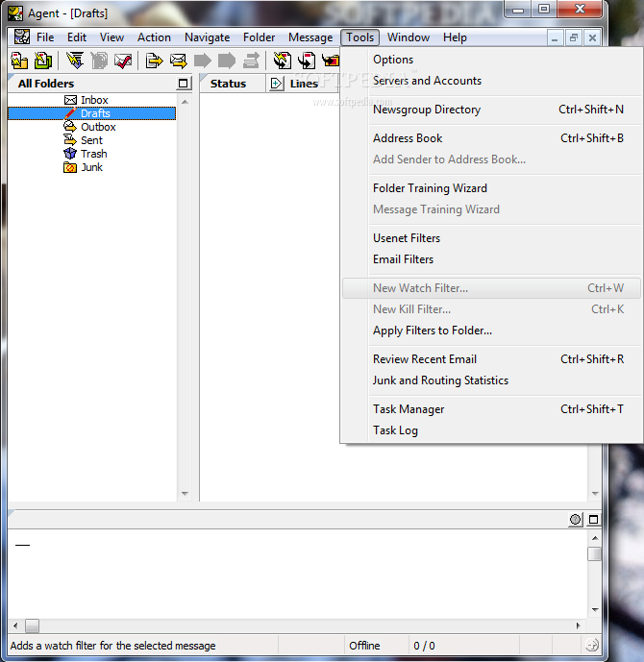Click message body scroll up arrow
The height and width of the screenshot is (662, 644).
(595, 538)
